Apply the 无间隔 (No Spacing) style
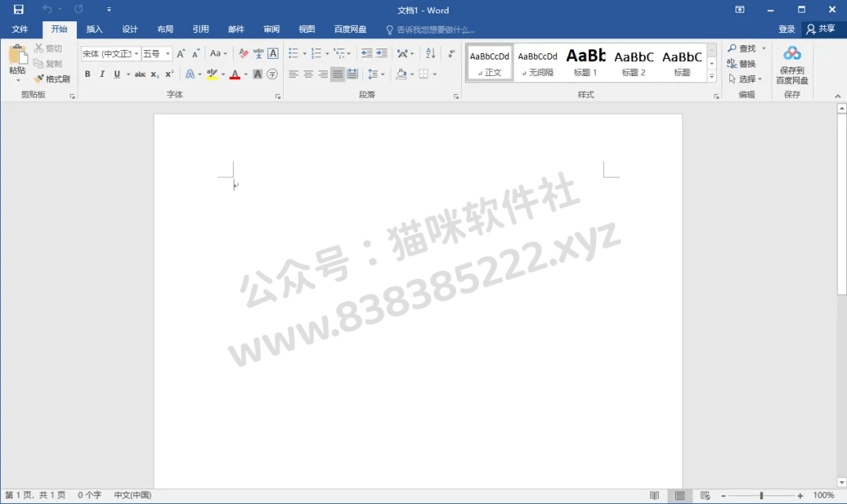847x504 pixels. tap(537, 63)
